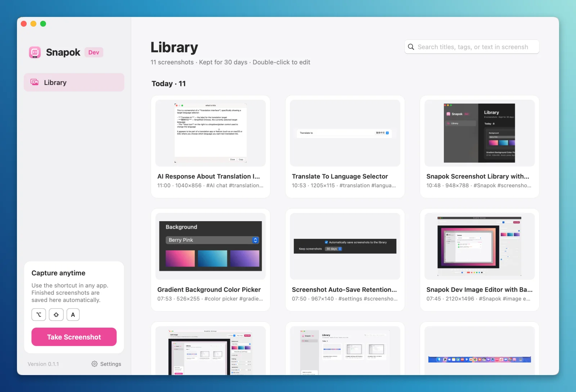
Task: Open Translate To Language Selector thumbnail
Action: click(345, 133)
